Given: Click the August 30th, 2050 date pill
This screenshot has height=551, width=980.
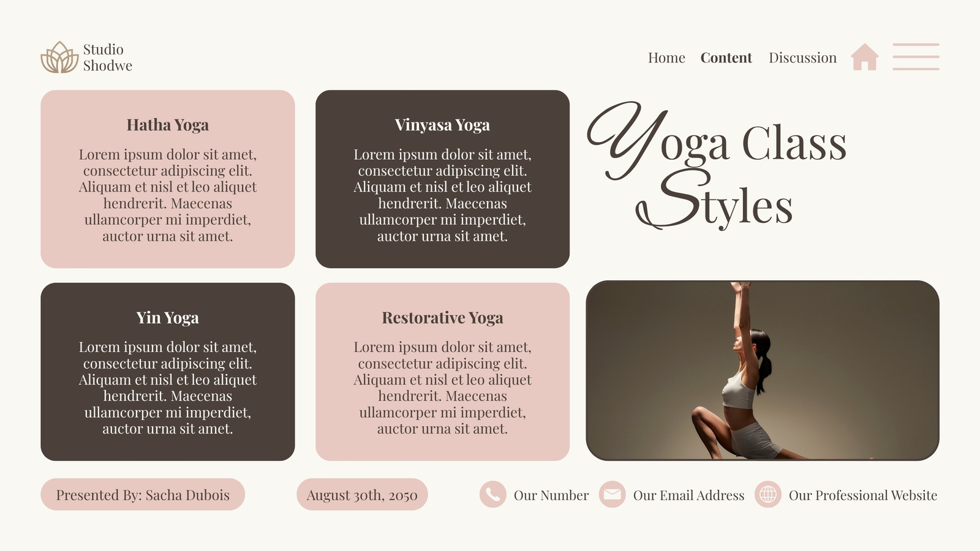Looking at the screenshot, I should [x=362, y=495].
